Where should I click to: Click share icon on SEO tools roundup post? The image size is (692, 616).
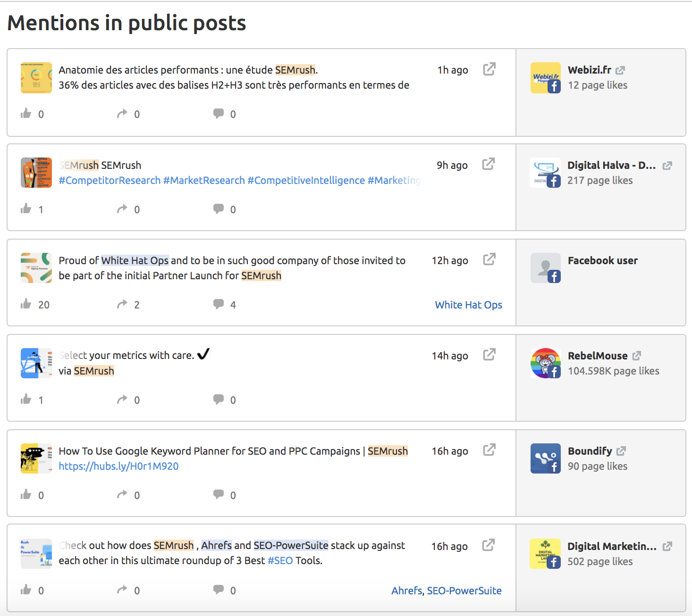pos(122,590)
